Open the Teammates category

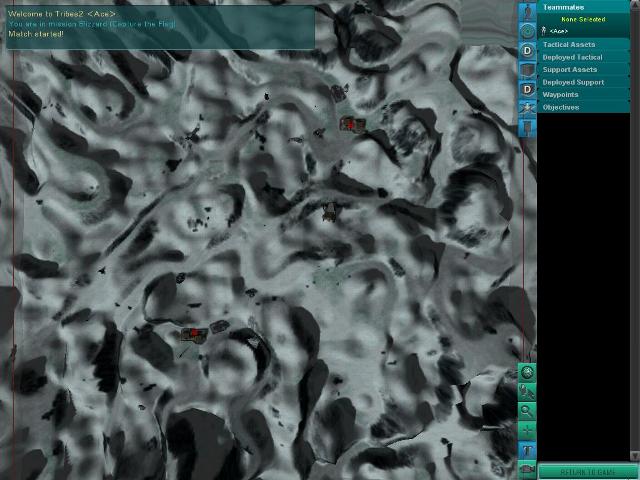[x=584, y=7]
